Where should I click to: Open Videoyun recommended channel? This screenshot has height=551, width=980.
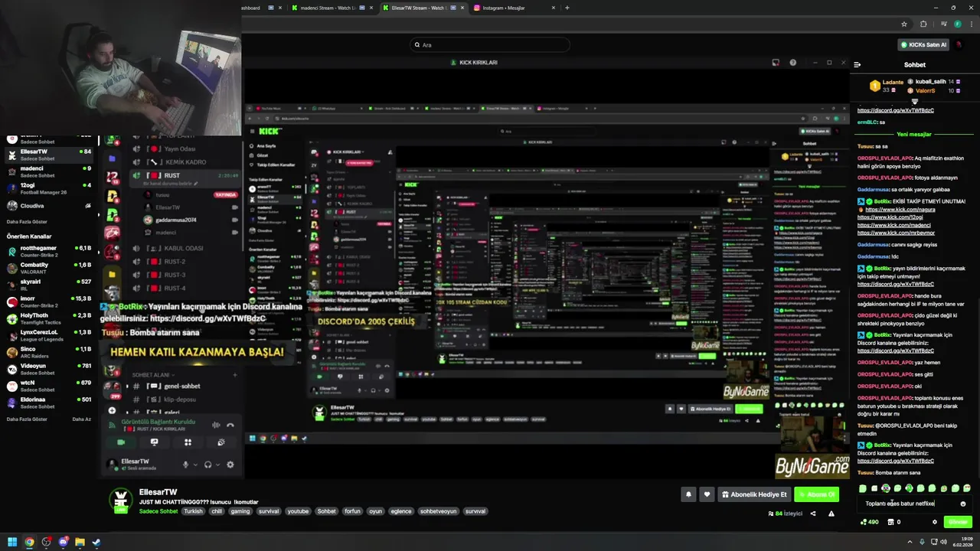49,369
